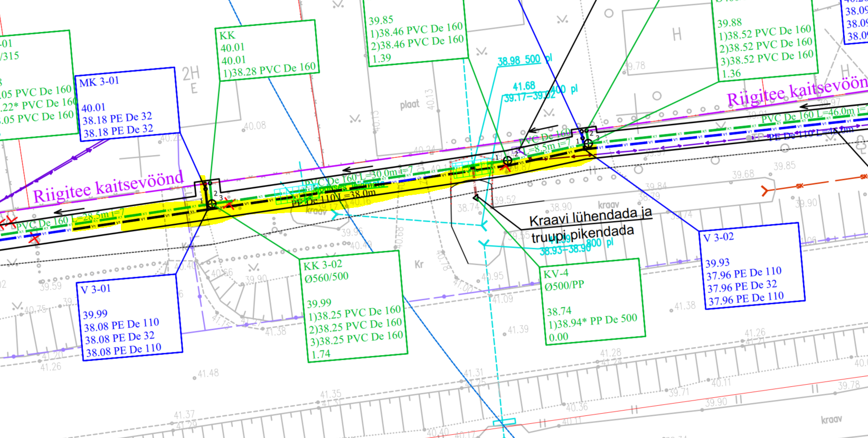
Task: Select the KK label above 40.01
Action: point(228,35)
